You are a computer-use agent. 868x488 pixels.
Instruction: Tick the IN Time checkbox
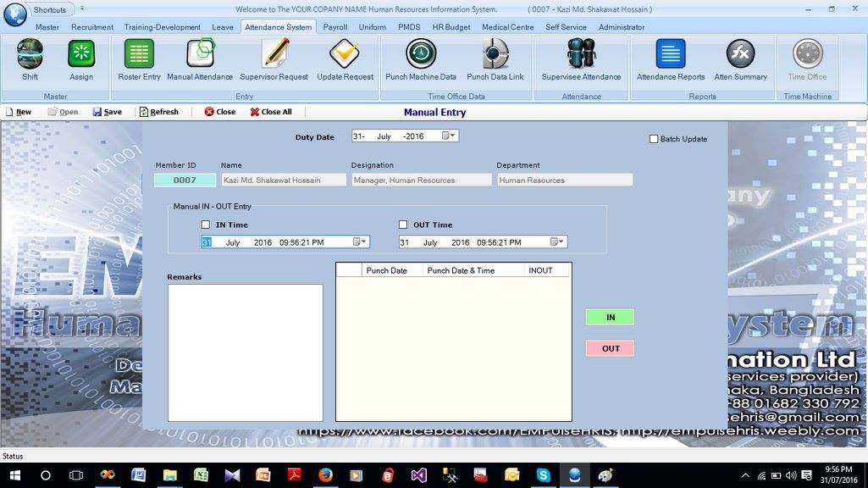click(206, 225)
